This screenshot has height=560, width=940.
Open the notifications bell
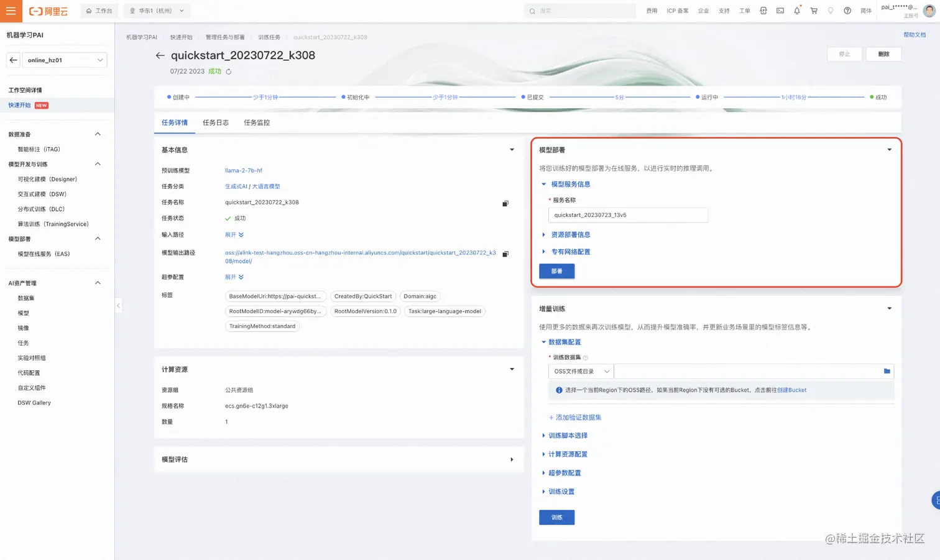(x=797, y=11)
